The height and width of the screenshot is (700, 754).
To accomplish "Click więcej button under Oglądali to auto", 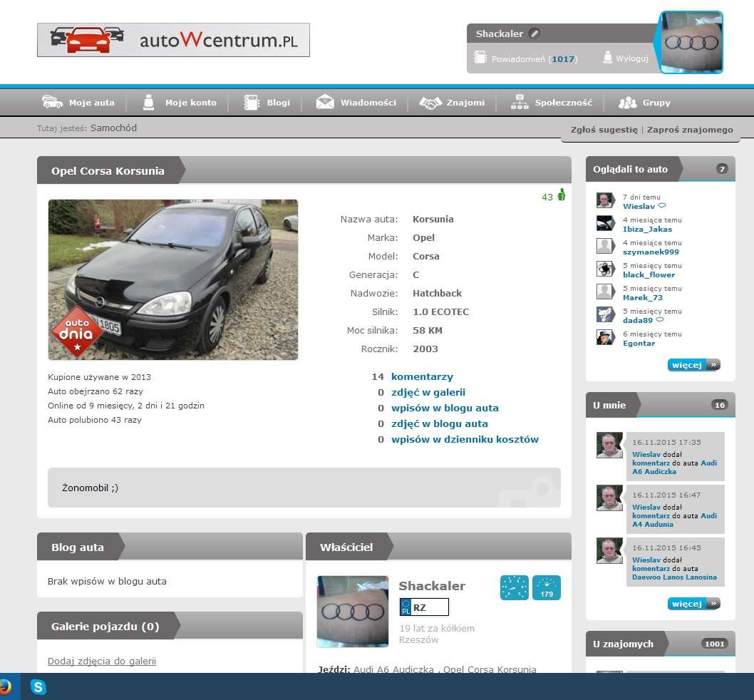I will 694,365.
